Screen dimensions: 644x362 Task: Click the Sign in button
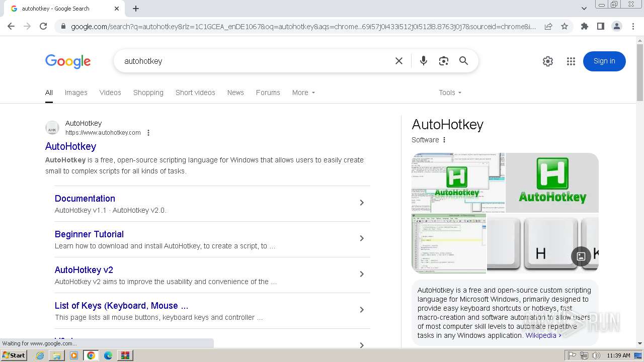coord(604,61)
